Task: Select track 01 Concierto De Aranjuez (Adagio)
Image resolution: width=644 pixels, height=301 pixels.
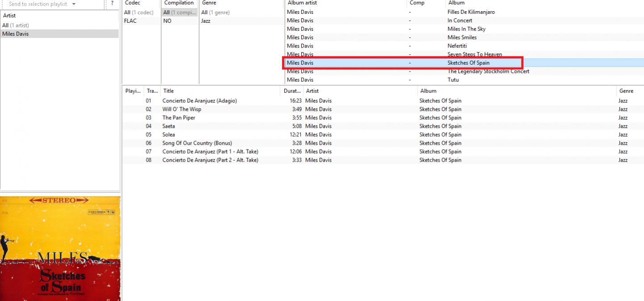Action: coord(199,101)
